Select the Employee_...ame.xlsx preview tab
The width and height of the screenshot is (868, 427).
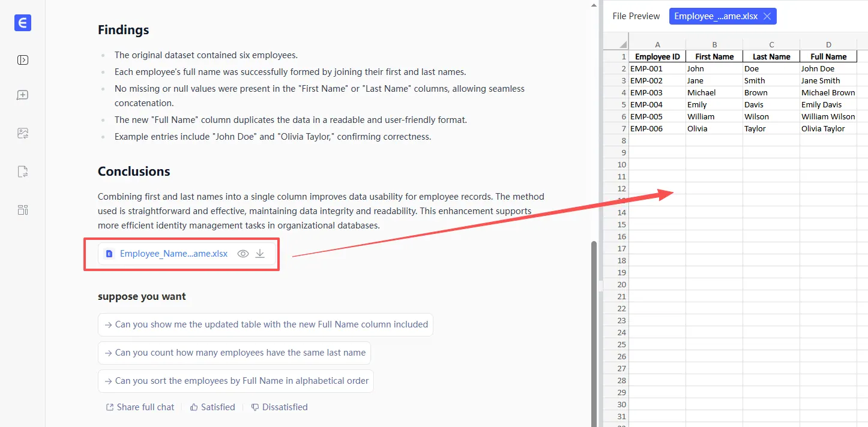716,16
